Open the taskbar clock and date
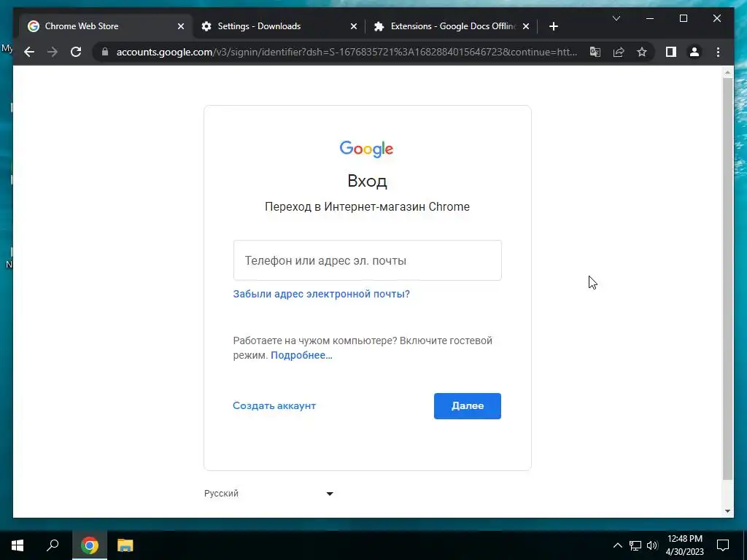The width and height of the screenshot is (747, 560). [x=684, y=545]
